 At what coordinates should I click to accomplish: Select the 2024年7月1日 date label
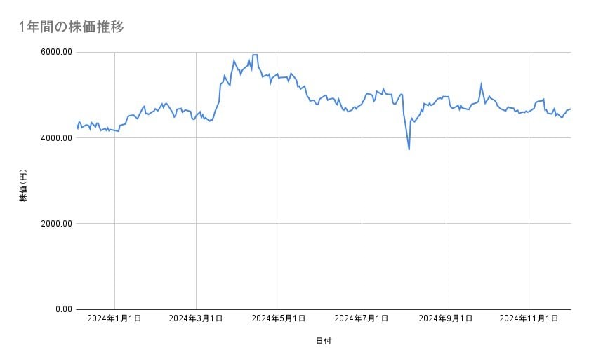pos(362,318)
